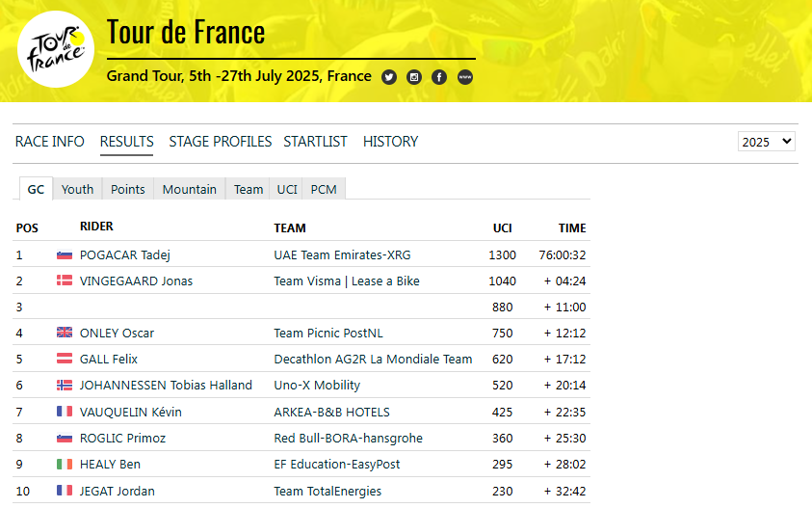Click Denmark flag beside VINGEGAARD Jonas
This screenshot has width=812, height=508.
(65, 281)
